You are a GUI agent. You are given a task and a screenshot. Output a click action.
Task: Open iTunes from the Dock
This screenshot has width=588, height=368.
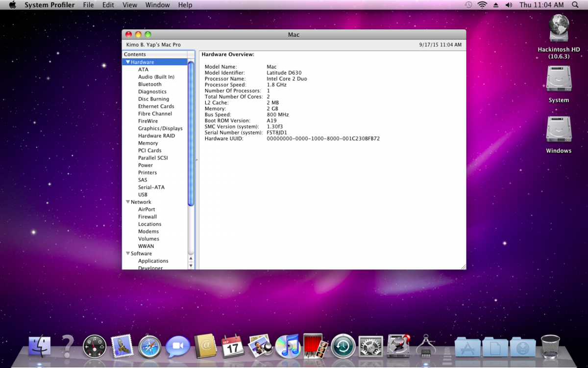point(288,346)
